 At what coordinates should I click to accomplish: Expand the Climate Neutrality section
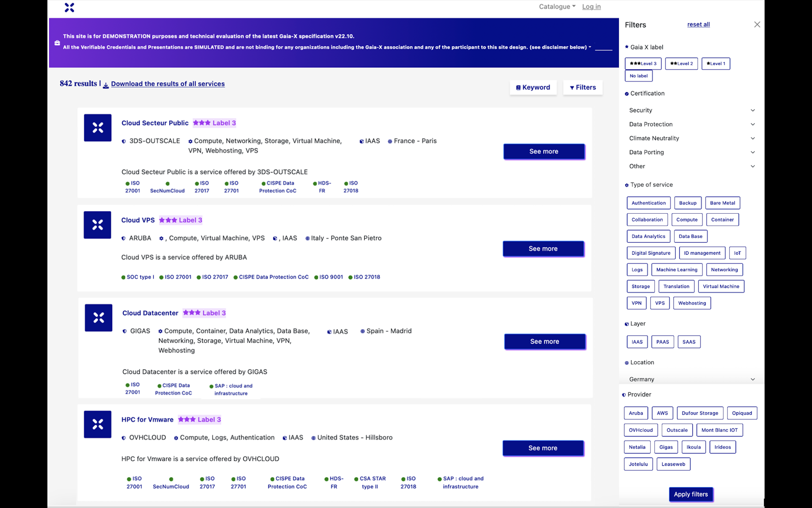click(x=692, y=138)
